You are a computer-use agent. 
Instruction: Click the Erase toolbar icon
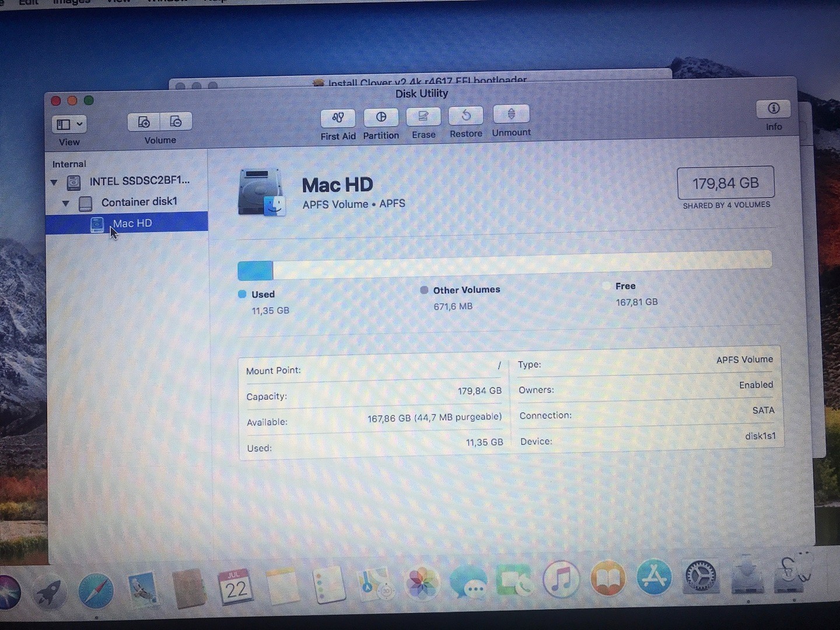(x=423, y=117)
